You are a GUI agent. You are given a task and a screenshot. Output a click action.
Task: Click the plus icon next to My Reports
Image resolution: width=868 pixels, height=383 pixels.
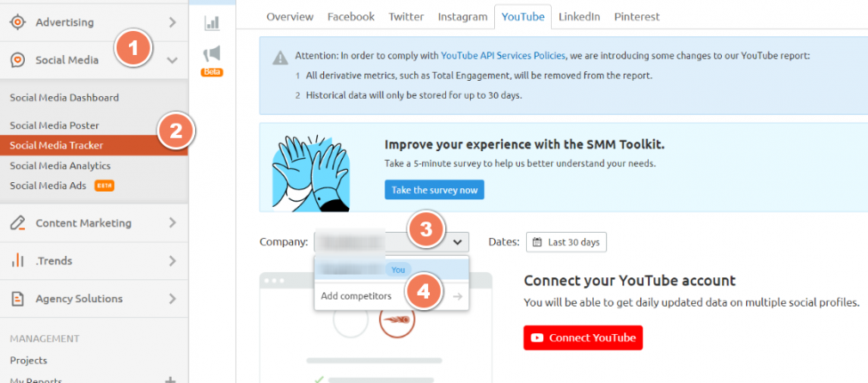(171, 380)
